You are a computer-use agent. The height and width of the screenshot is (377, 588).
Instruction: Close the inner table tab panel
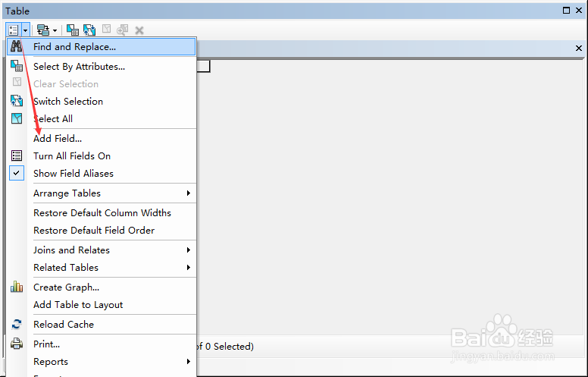point(579,48)
